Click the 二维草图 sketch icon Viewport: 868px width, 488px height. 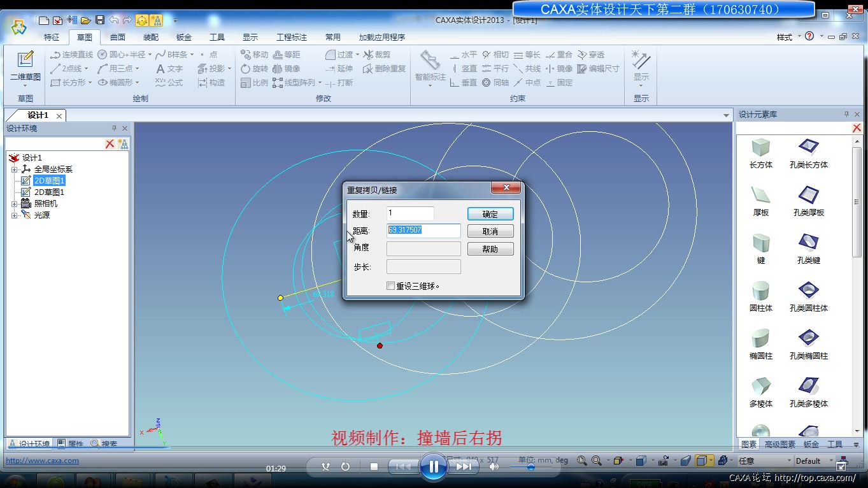coord(25,65)
